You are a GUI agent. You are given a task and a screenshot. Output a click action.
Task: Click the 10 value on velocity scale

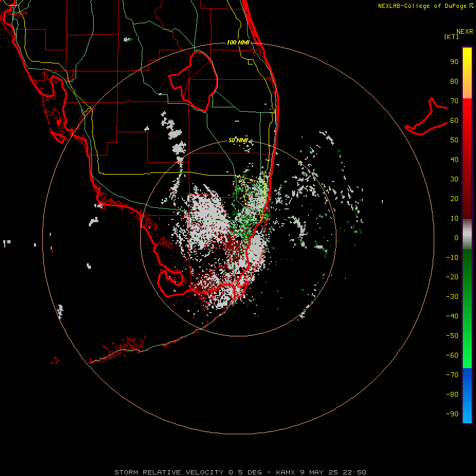(454, 218)
